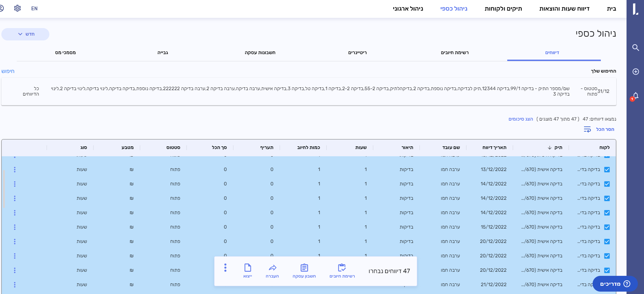Click the רשימת חיובים checklist icon
The height and width of the screenshot is (294, 644).
tap(342, 268)
